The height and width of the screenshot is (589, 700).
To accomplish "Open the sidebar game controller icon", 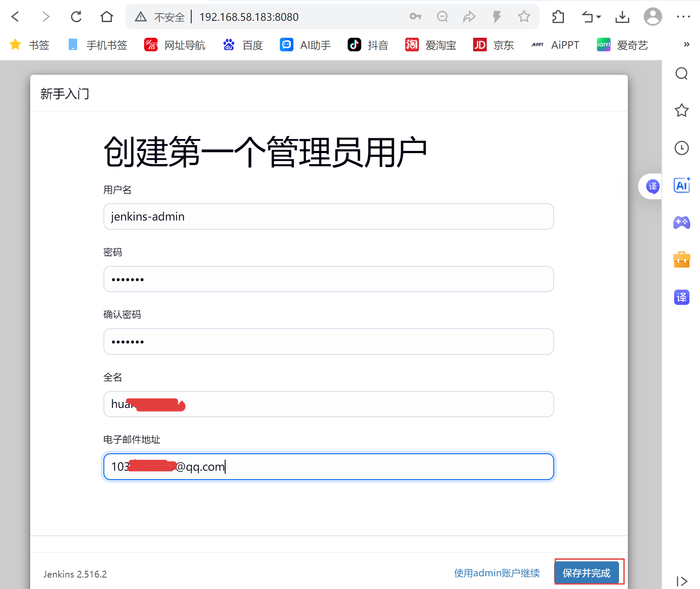I will pyautogui.click(x=682, y=223).
